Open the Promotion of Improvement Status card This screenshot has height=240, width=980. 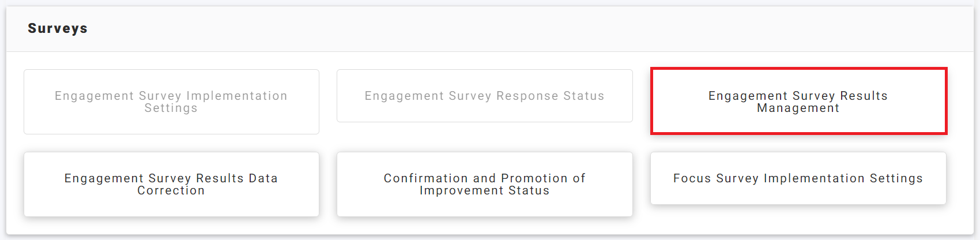484,184
